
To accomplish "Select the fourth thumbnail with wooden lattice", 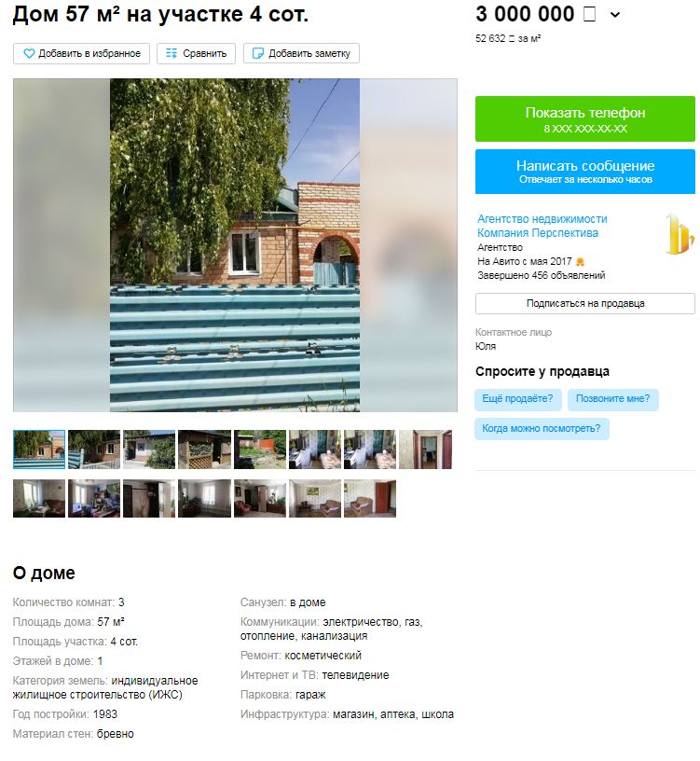I will (x=204, y=450).
